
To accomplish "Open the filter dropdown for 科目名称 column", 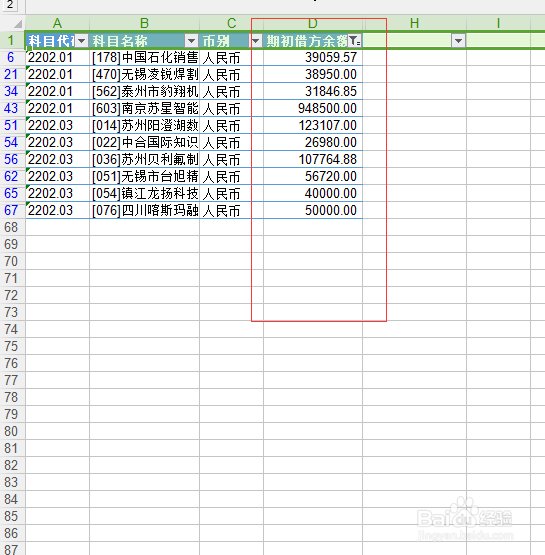I will pyautogui.click(x=191, y=41).
